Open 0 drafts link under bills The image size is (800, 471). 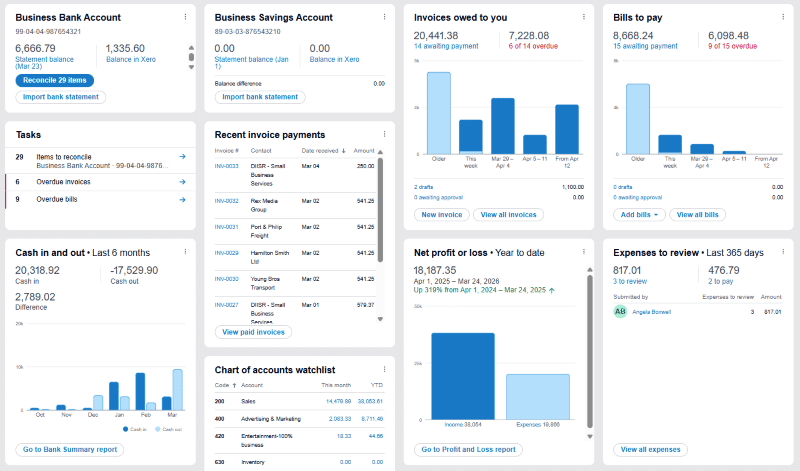[622, 187]
